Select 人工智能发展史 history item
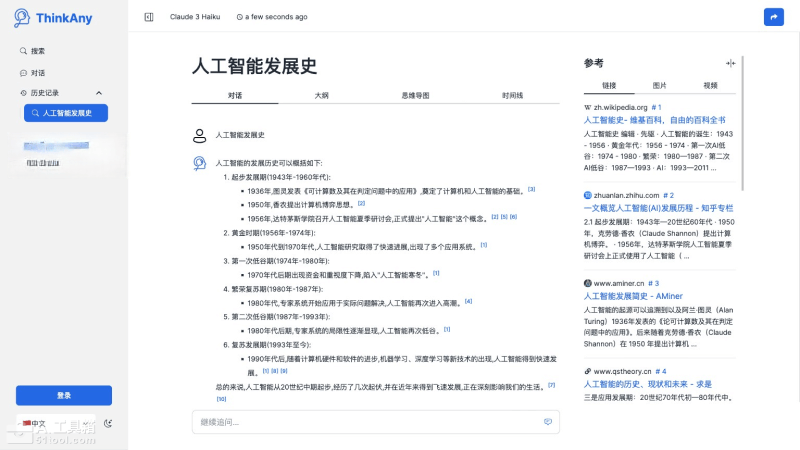 tap(66, 113)
